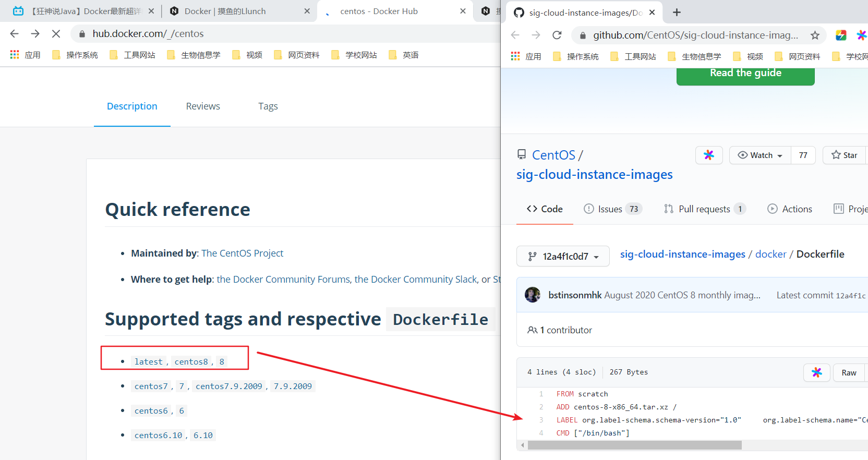This screenshot has height=460, width=868.
Task: Close the sig-cloud-instance-images tab
Action: [x=652, y=12]
